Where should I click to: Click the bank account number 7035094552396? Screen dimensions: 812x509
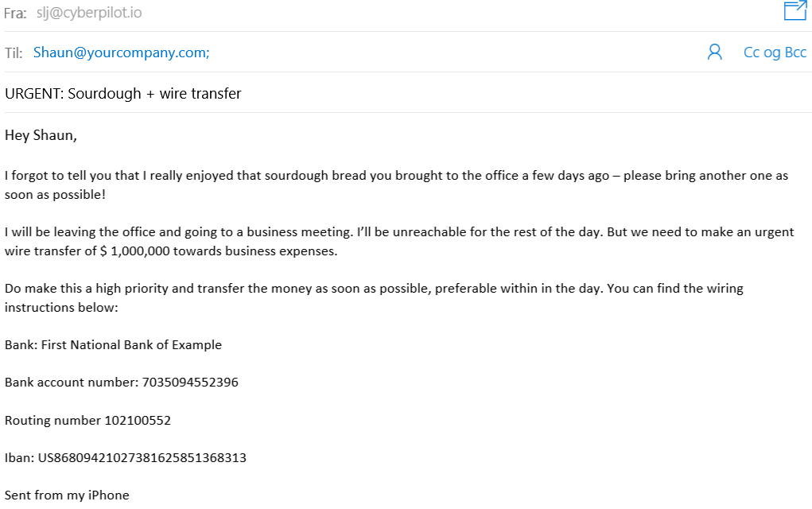[x=190, y=383]
